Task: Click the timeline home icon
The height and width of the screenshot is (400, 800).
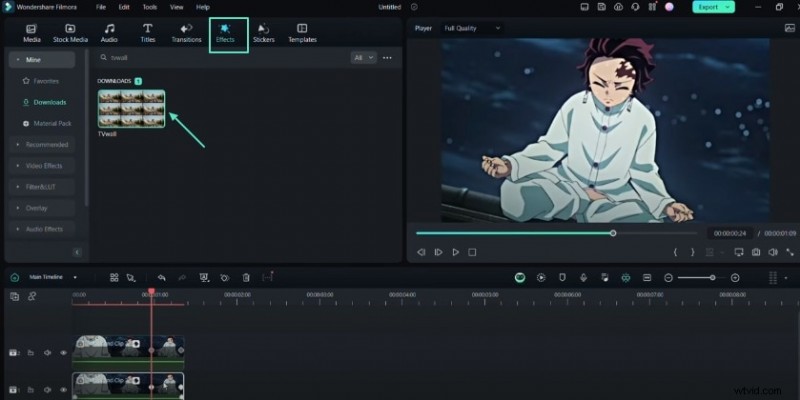Action: click(14, 278)
